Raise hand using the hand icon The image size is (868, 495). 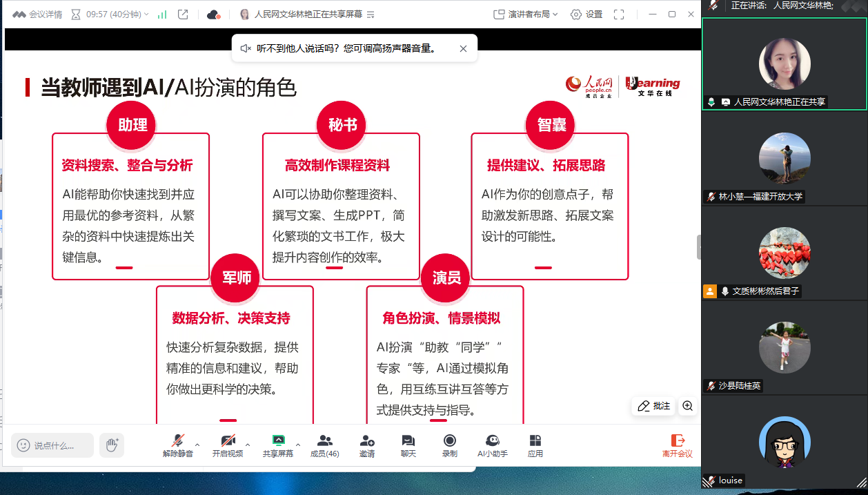point(111,445)
